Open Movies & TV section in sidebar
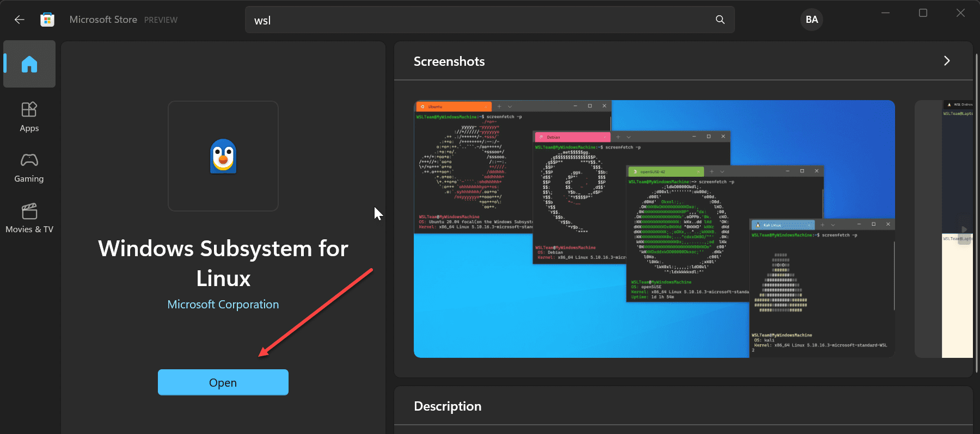The height and width of the screenshot is (434, 980). tap(29, 219)
